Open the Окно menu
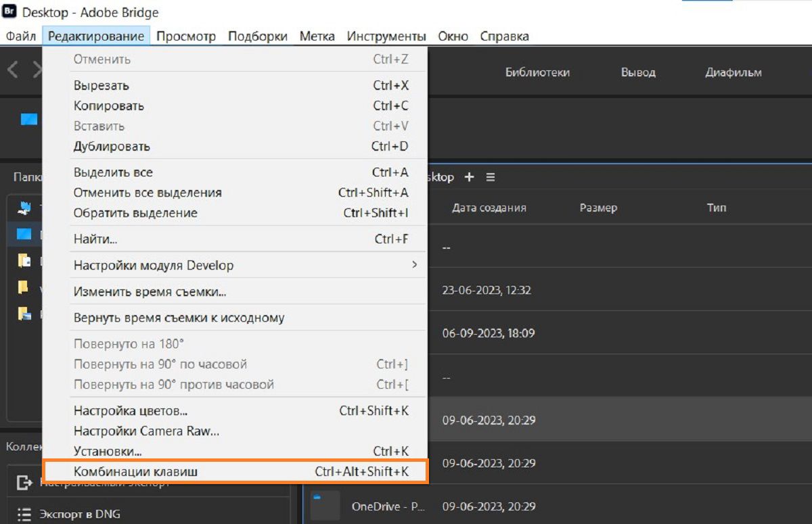 click(452, 36)
